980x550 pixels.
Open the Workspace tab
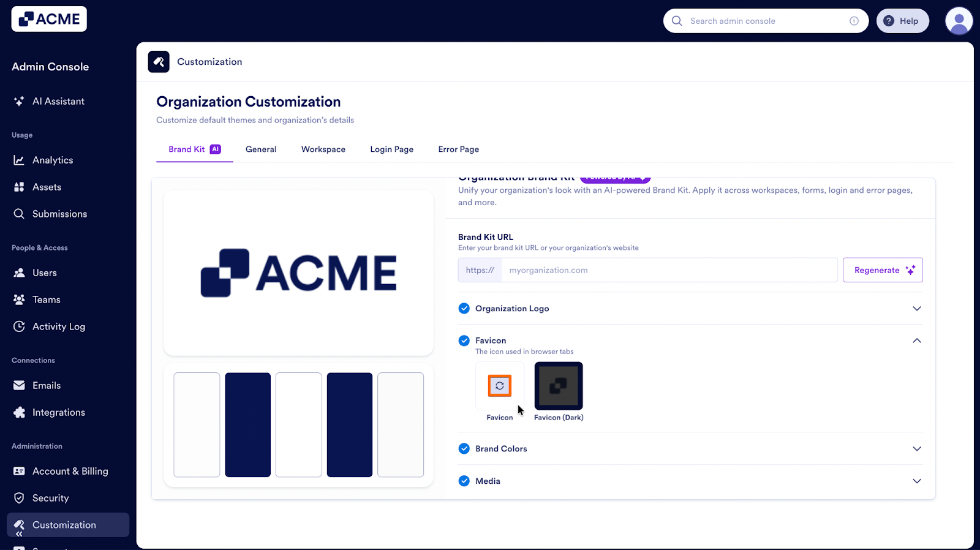click(x=323, y=149)
